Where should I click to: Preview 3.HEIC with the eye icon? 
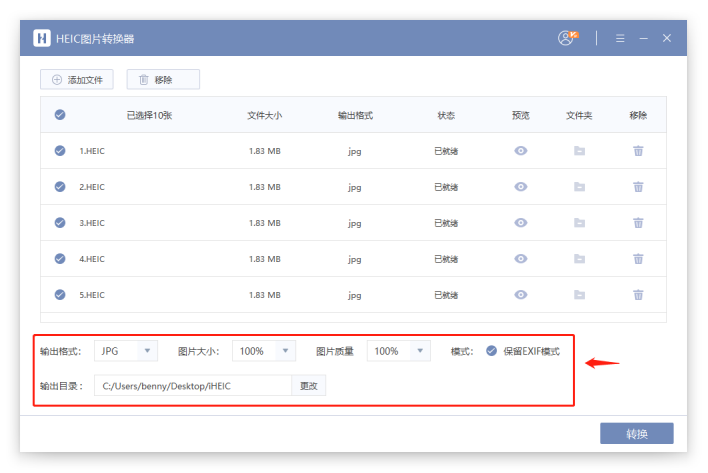(x=520, y=223)
